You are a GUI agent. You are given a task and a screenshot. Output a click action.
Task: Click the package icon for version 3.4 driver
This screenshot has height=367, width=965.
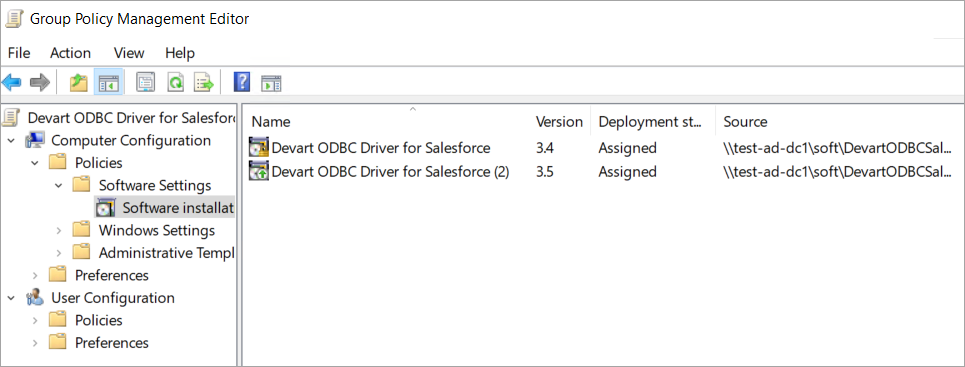[x=259, y=148]
